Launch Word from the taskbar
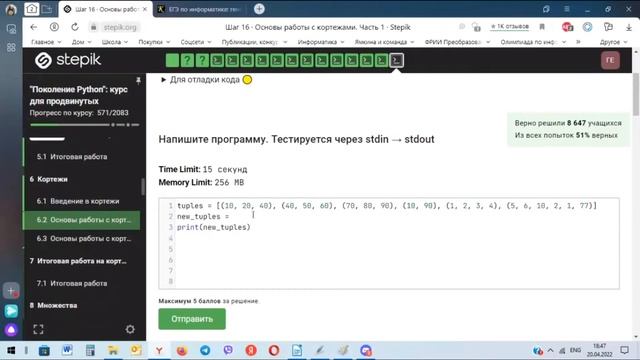The width and height of the screenshot is (640, 360). point(67,350)
